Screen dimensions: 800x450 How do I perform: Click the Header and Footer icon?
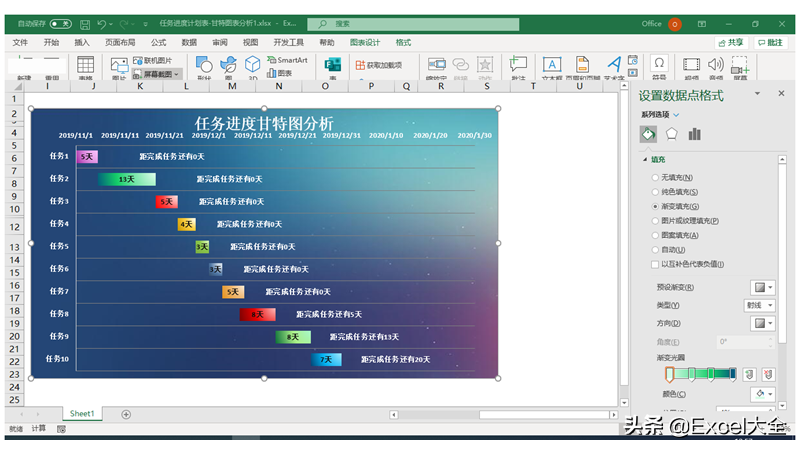coord(582,65)
